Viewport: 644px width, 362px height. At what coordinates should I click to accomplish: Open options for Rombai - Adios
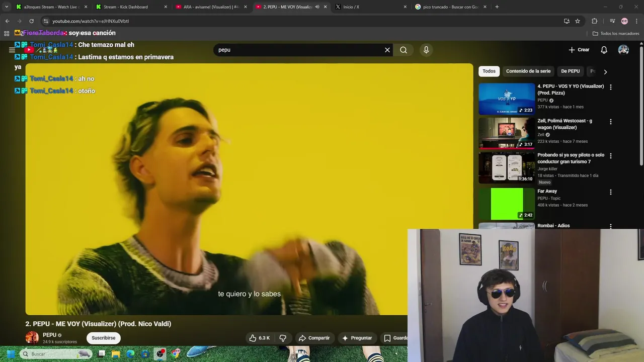coord(611,226)
